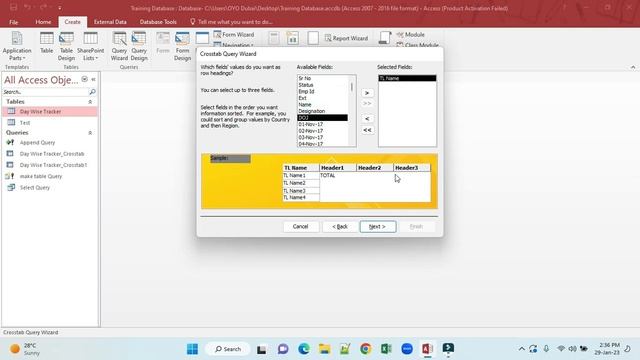
Task: Click Cancel in Crosstab Query Wizard
Action: pyautogui.click(x=300, y=227)
